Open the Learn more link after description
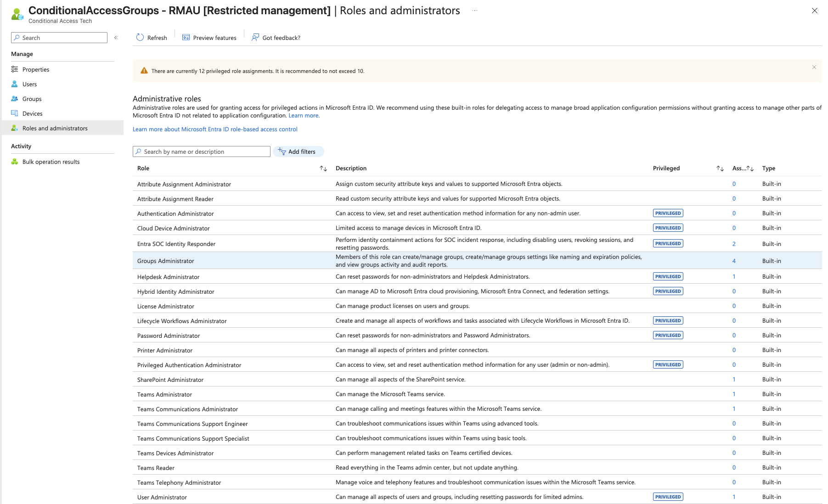The width and height of the screenshot is (828, 504). point(303,115)
